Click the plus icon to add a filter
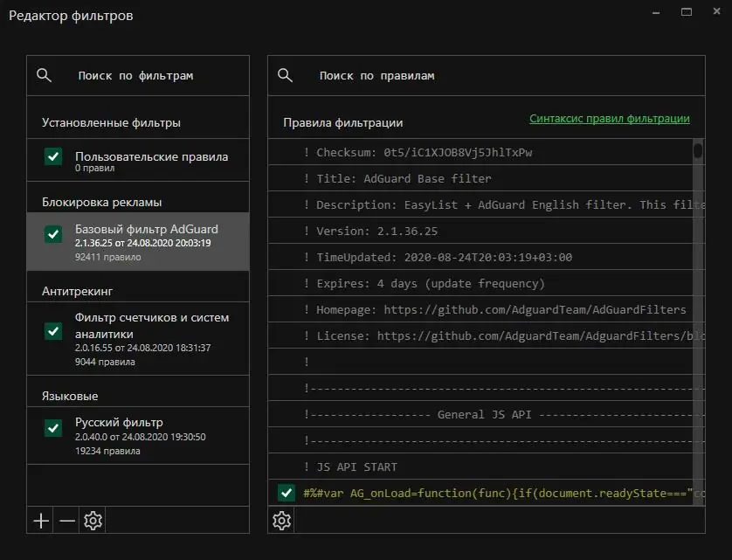732x560 pixels. tap(39, 520)
